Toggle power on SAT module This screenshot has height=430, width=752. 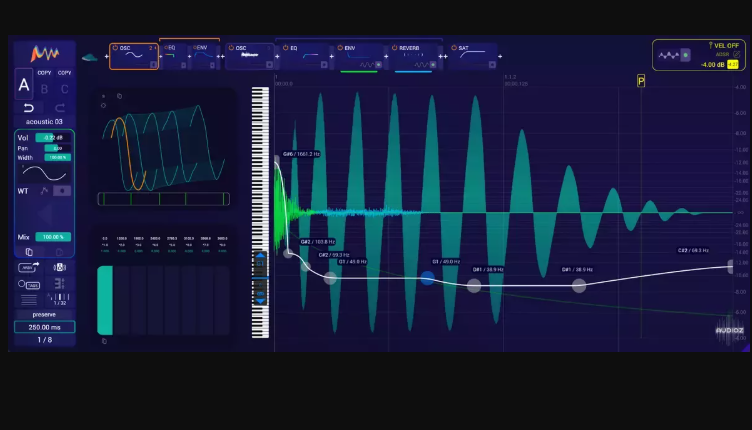[454, 47]
